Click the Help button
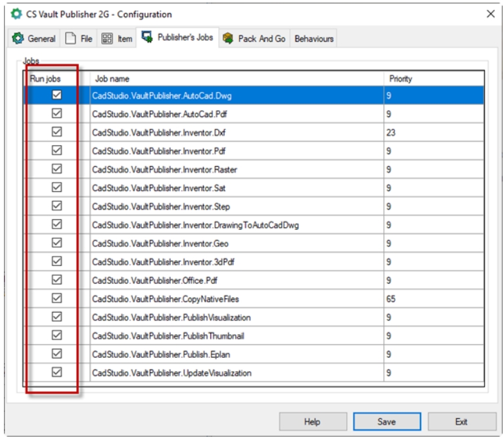The width and height of the screenshot is (504, 438). (x=312, y=422)
